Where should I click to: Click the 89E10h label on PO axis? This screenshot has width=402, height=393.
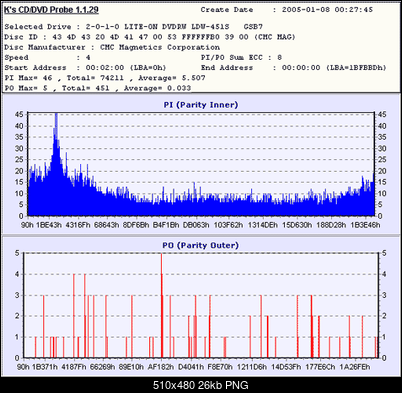pos(131,367)
